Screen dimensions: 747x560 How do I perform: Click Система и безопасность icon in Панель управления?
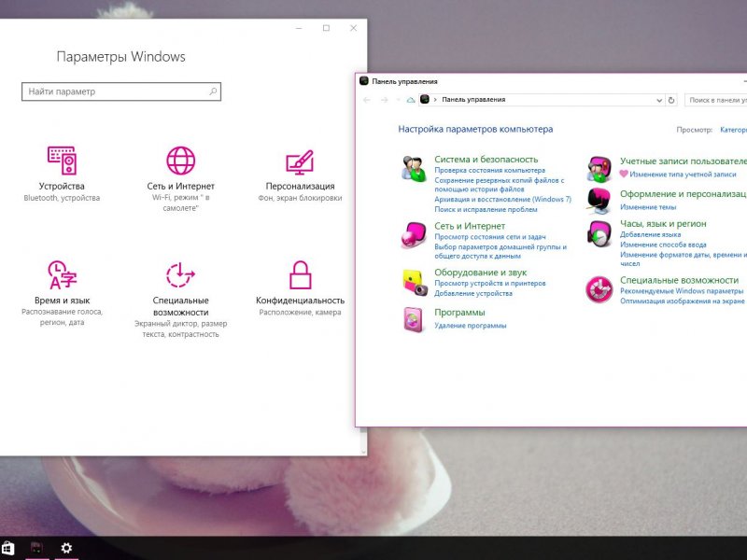click(x=413, y=169)
